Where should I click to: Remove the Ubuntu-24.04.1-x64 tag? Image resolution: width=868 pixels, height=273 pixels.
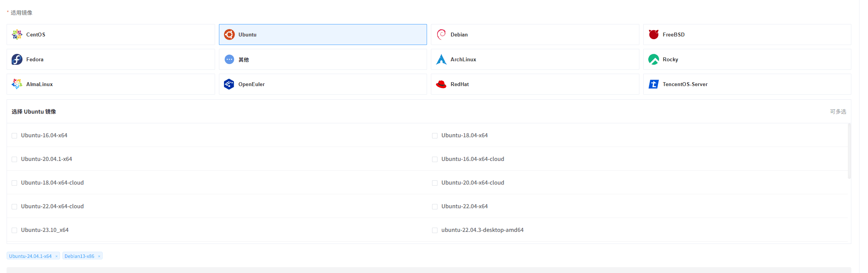tap(57, 256)
